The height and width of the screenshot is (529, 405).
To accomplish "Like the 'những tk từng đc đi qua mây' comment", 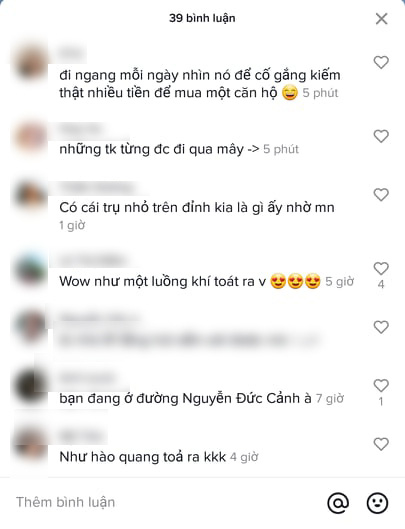I will coord(381,136).
